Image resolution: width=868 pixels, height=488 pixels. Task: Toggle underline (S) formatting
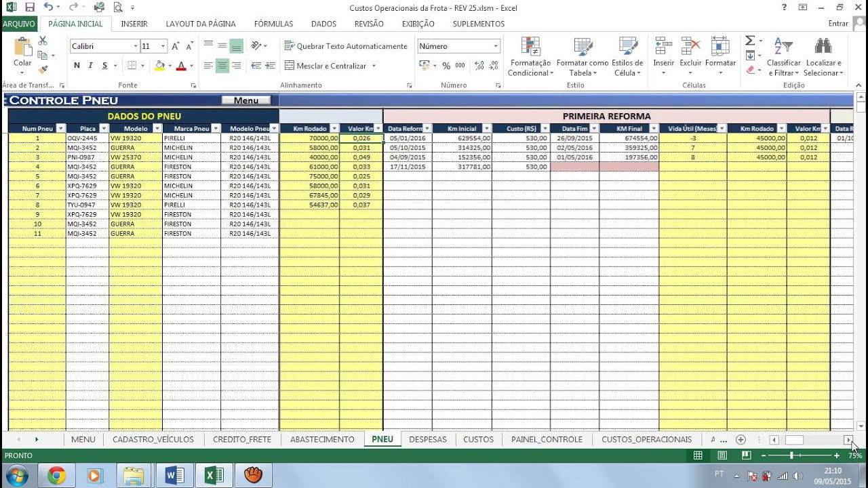[104, 66]
